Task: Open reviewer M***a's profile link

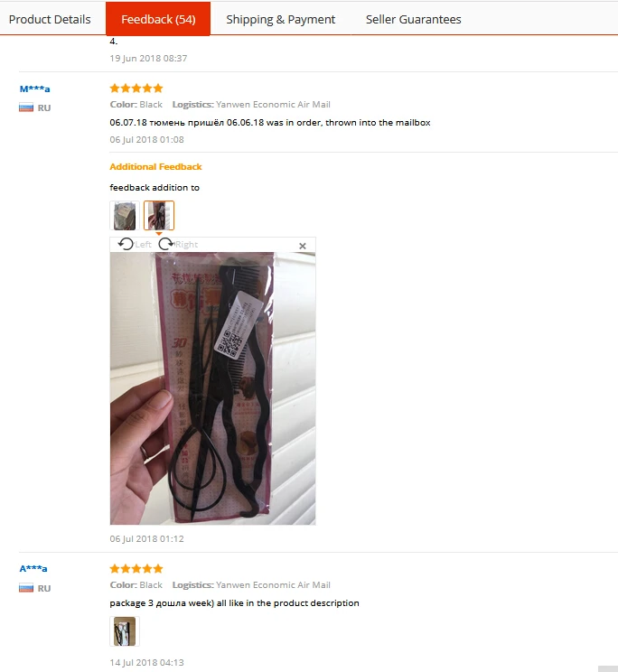Action: point(34,89)
